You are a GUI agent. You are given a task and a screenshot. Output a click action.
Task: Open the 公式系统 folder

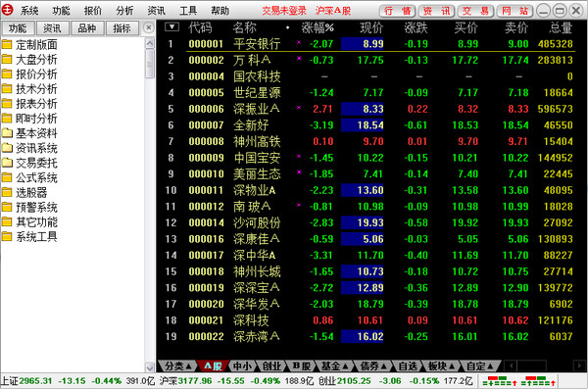29,177
